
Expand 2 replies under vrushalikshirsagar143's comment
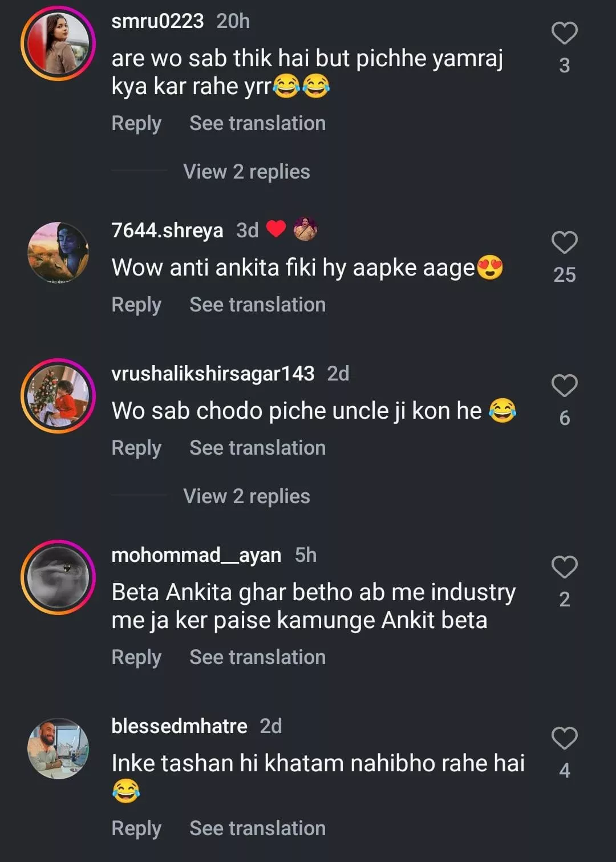coord(246,496)
